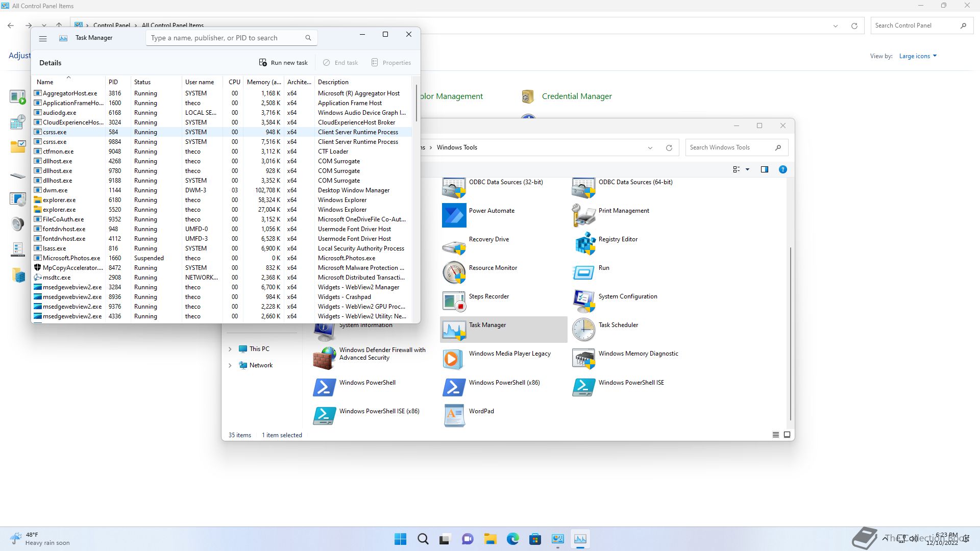The width and height of the screenshot is (980, 551).
Task: Switch Windows Tools to large thumbnails view
Action: click(787, 435)
